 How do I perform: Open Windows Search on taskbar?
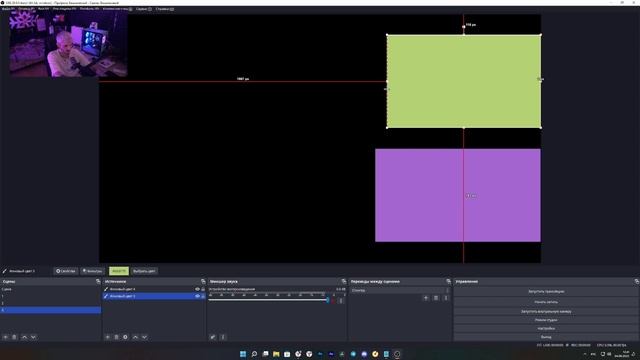pos(254,354)
